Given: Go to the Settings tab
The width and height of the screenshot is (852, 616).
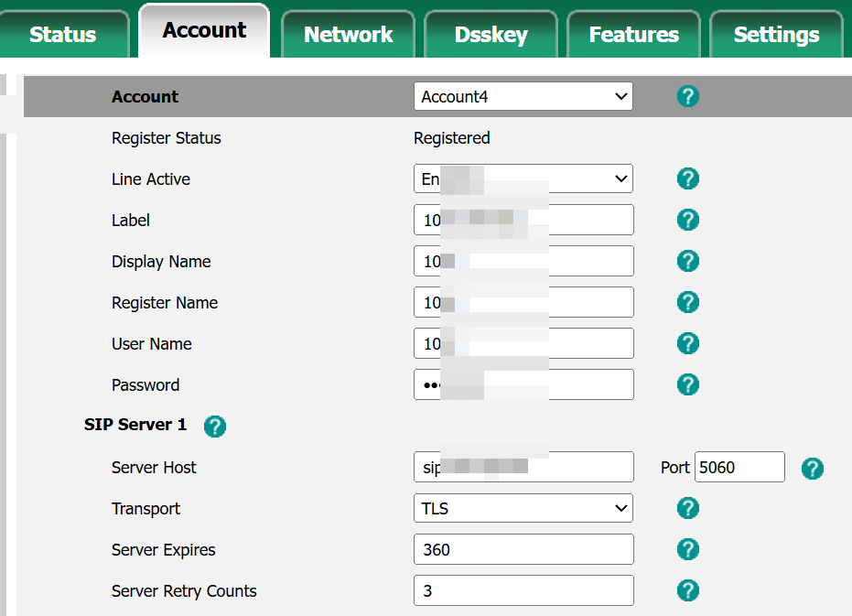Looking at the screenshot, I should coord(776,35).
